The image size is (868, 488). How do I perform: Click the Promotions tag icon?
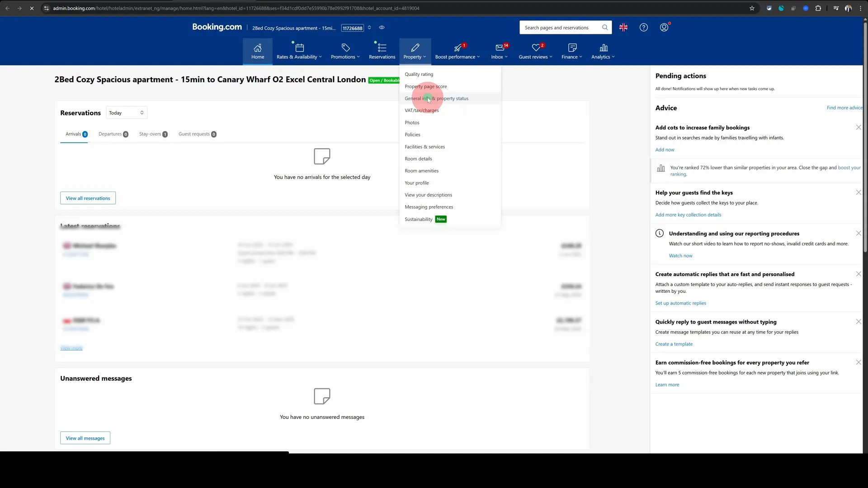point(345,48)
